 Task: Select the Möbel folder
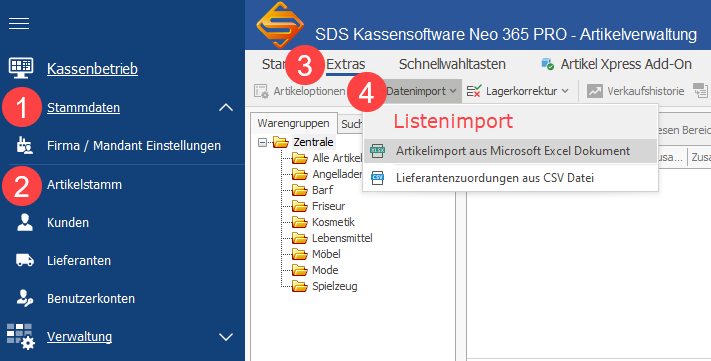point(326,254)
